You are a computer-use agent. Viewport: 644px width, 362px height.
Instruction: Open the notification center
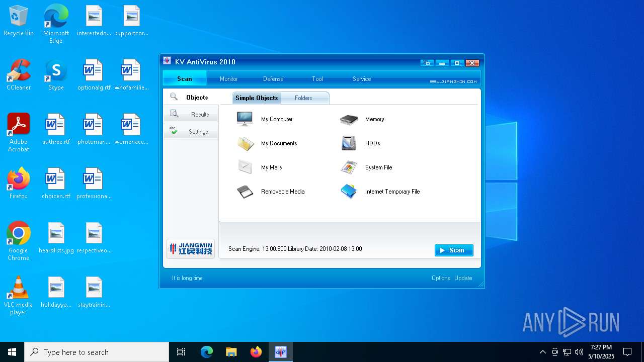click(x=627, y=352)
